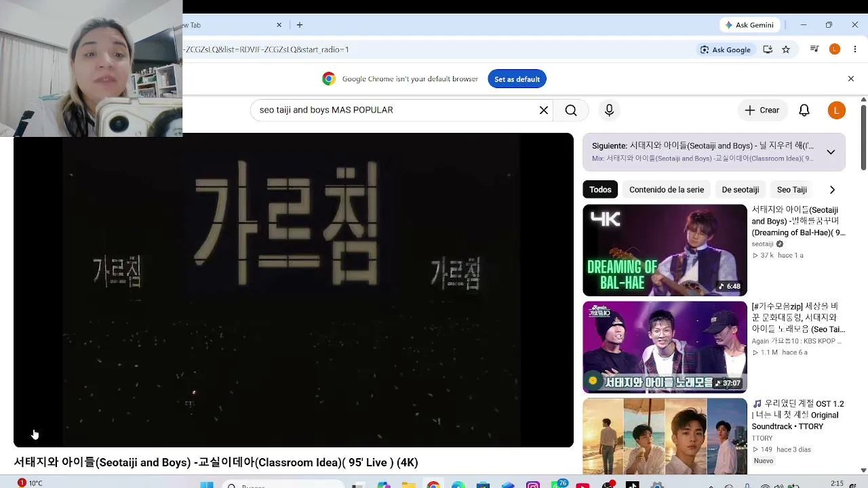Click the '1.1 M hace 6 a' view count
Screen dimensions: 868x488
(780, 352)
